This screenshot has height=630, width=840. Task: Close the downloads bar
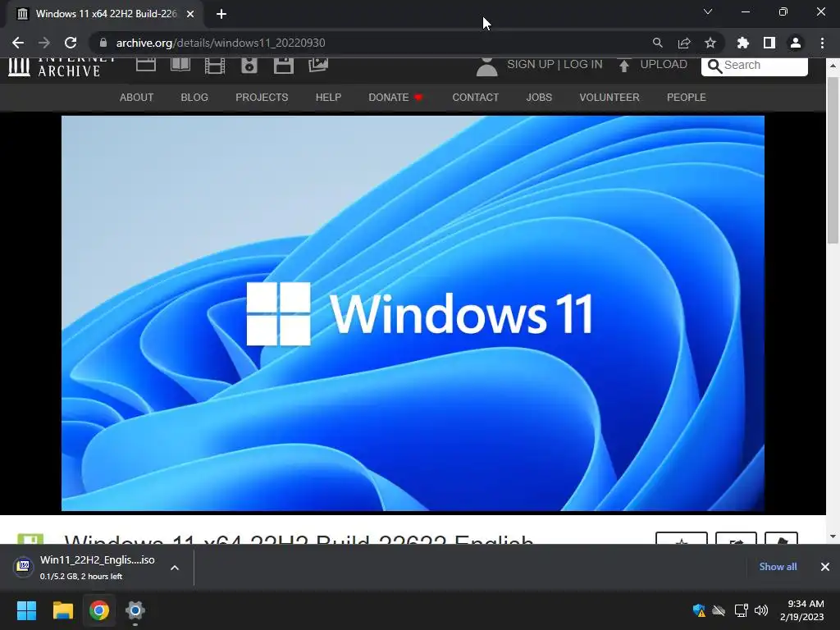click(x=825, y=567)
